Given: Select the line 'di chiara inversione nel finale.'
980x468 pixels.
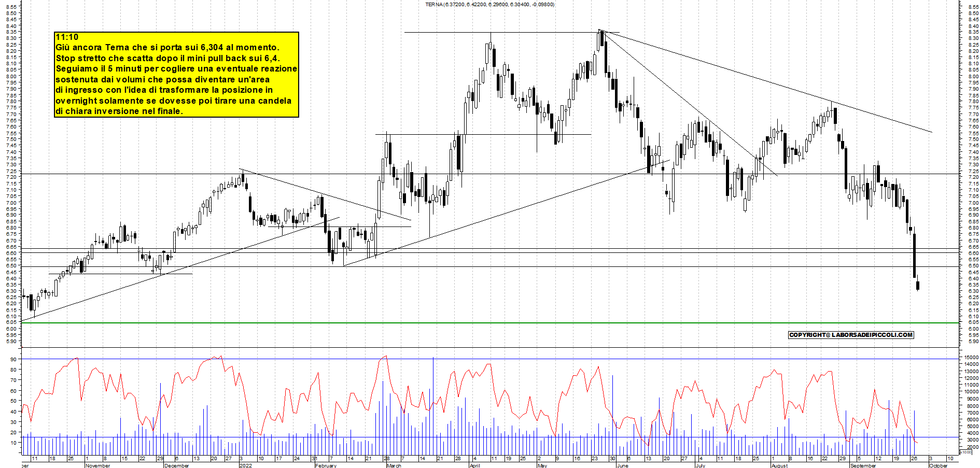Looking at the screenshot, I should [x=119, y=111].
